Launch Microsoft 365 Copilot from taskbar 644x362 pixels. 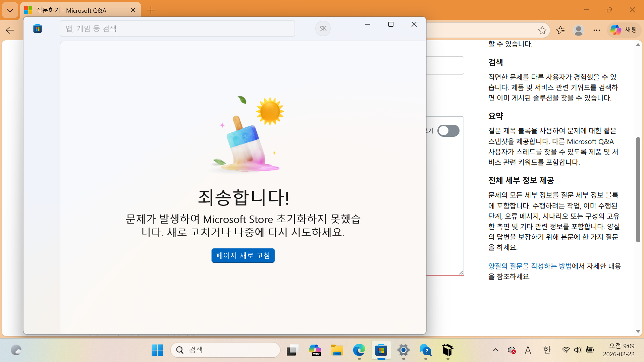click(315, 350)
